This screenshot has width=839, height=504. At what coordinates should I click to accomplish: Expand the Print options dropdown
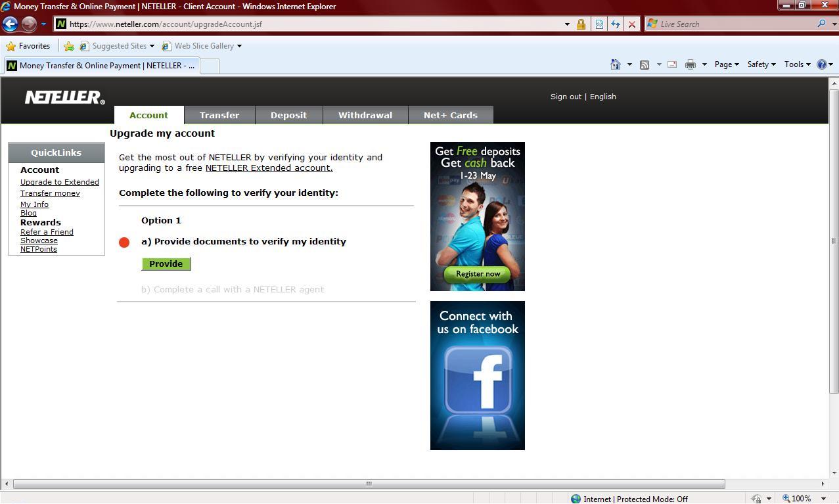tap(704, 64)
